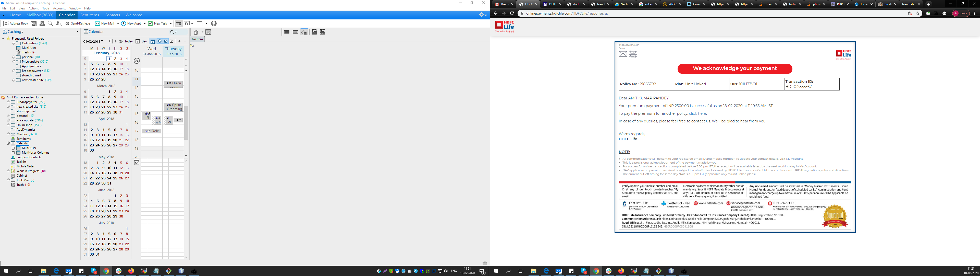Open Sprint Grooming appointment on Thursday
Screen dimensions: 980x276
(x=174, y=107)
